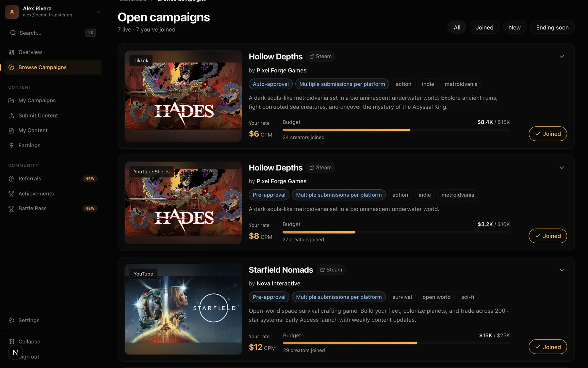This screenshot has width=588, height=368.
Task: Click the Settings gear icon
Action: [11, 321]
